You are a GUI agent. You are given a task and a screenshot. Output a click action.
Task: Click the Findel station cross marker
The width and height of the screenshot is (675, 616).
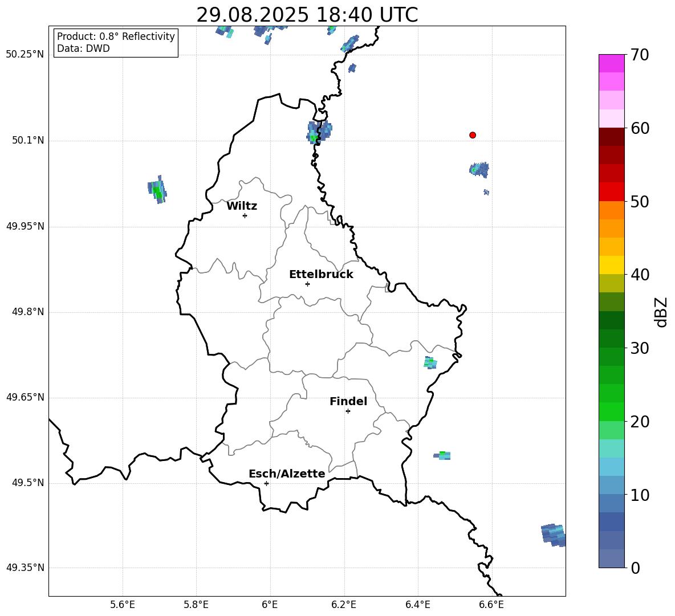pos(348,411)
